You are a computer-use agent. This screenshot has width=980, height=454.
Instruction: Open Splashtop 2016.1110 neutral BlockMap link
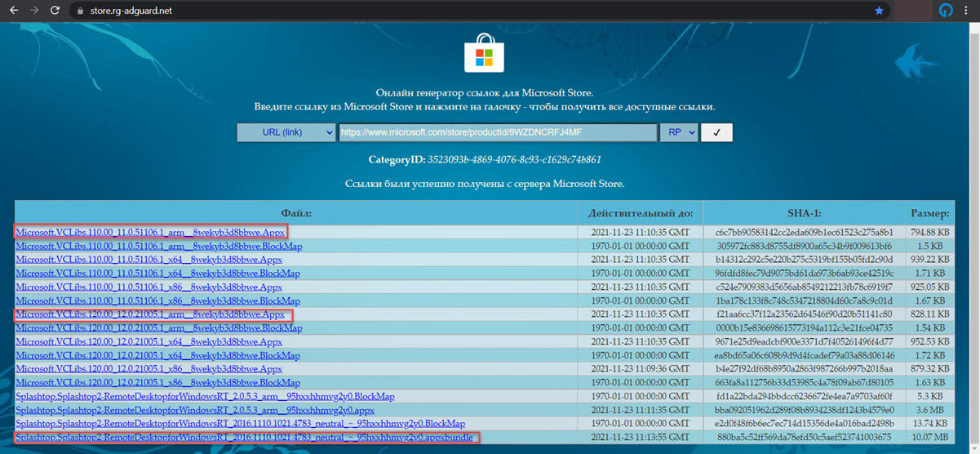pyautogui.click(x=241, y=424)
